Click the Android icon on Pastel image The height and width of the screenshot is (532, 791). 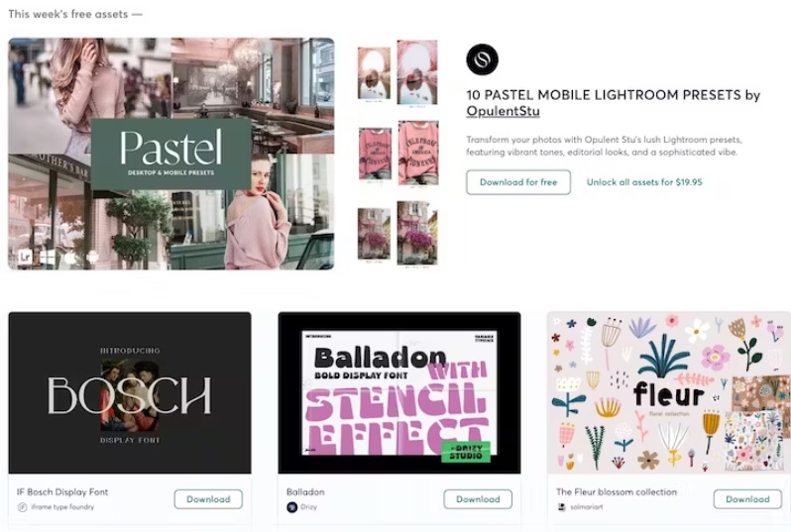92,258
